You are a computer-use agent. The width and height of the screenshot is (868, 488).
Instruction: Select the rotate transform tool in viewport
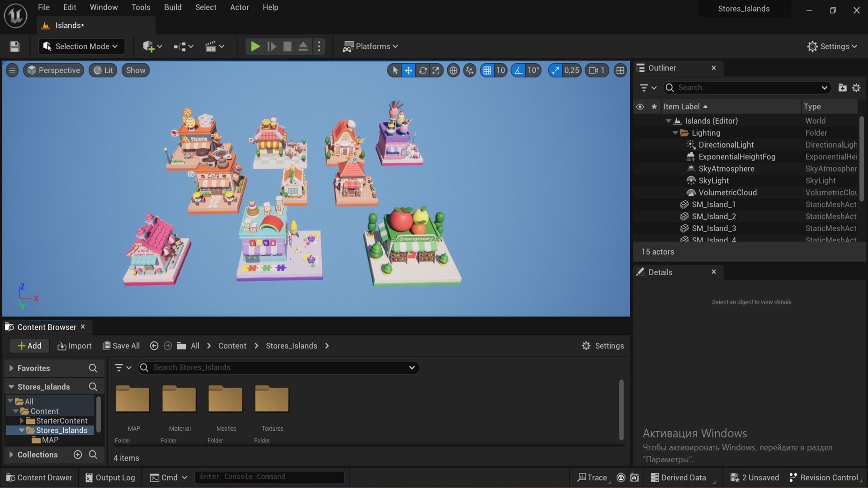pyautogui.click(x=423, y=70)
